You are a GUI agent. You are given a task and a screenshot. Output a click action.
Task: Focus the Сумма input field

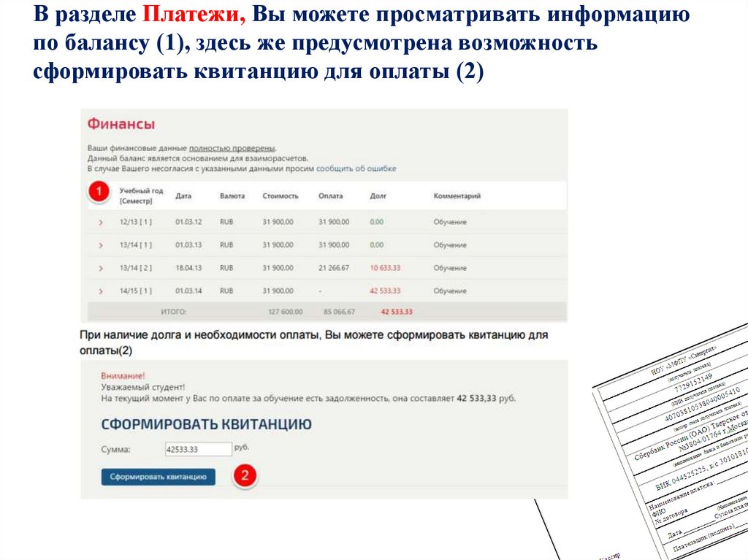coord(198,449)
